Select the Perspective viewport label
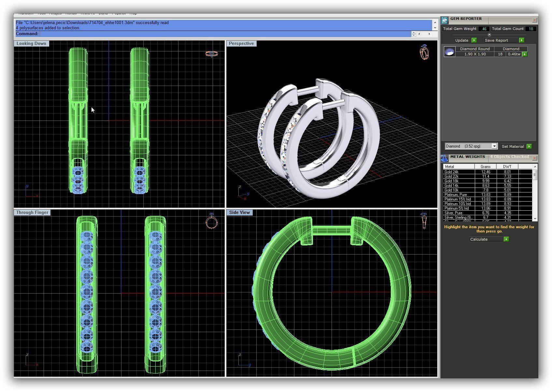Viewport: 552px width, 392px height. (x=241, y=44)
